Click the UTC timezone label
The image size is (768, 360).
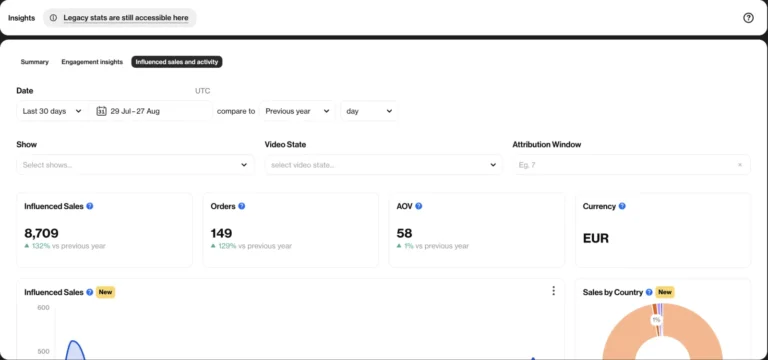(202, 91)
